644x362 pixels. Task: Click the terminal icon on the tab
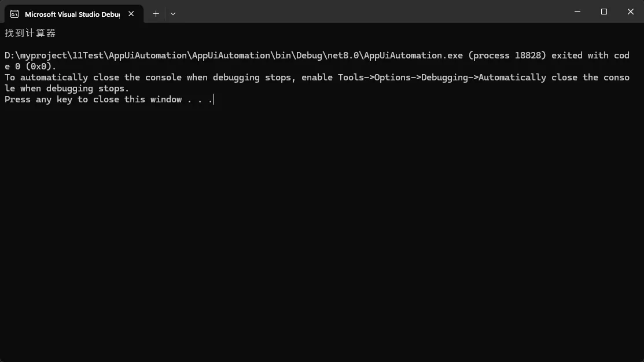14,14
